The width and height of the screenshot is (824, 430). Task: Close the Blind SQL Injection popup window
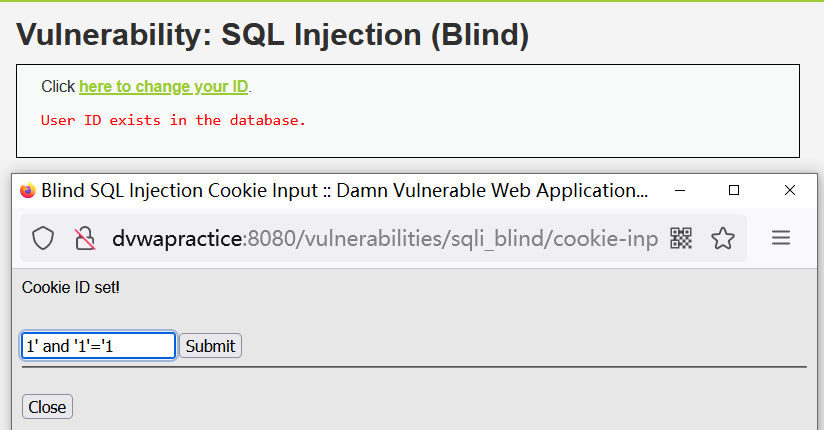[790, 190]
